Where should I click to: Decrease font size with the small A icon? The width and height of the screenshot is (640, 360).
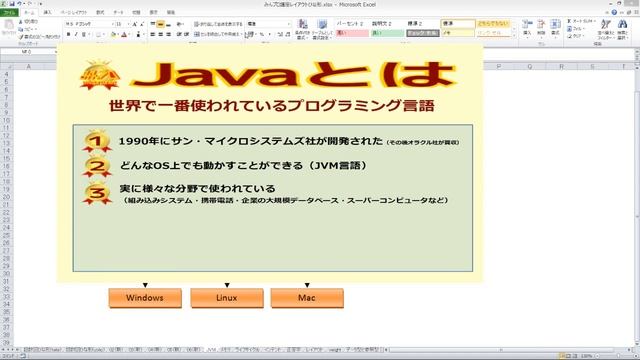click(x=142, y=24)
